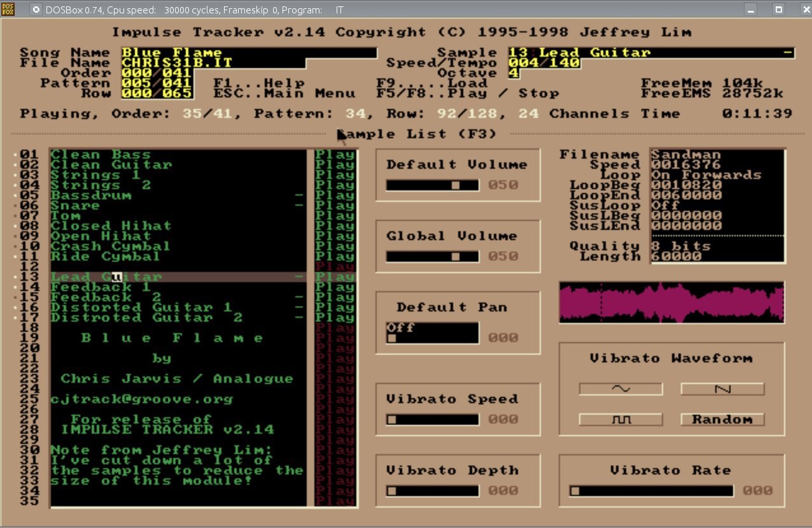Select sample 07 Tom
This screenshot has height=528, width=812.
178,216
